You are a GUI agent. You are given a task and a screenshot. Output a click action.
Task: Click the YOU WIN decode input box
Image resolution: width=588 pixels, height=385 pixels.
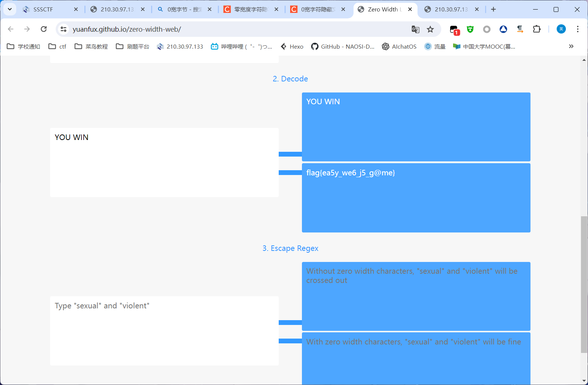(x=164, y=162)
